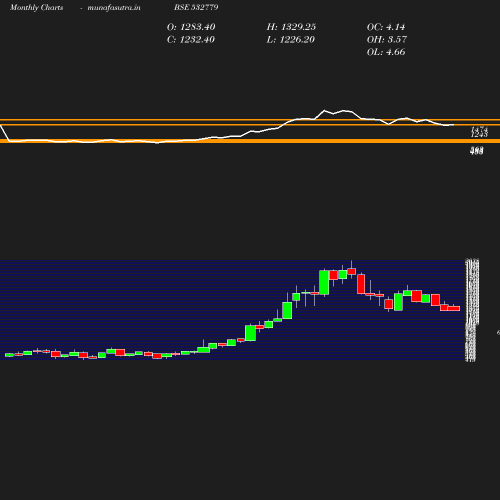Viewport: 500px width, 500px height.
Task: Click the 'OC: 4.14' value
Action: 386,27
